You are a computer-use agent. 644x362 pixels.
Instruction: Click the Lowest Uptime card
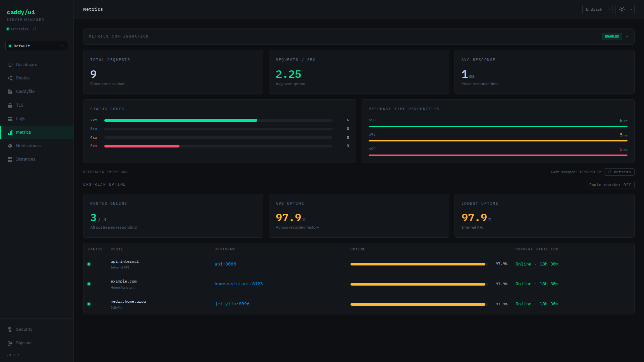544,216
